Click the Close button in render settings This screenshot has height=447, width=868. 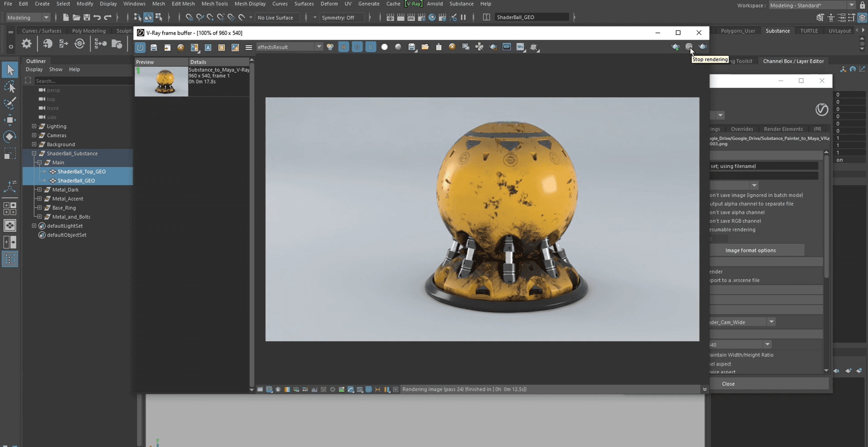click(x=728, y=384)
